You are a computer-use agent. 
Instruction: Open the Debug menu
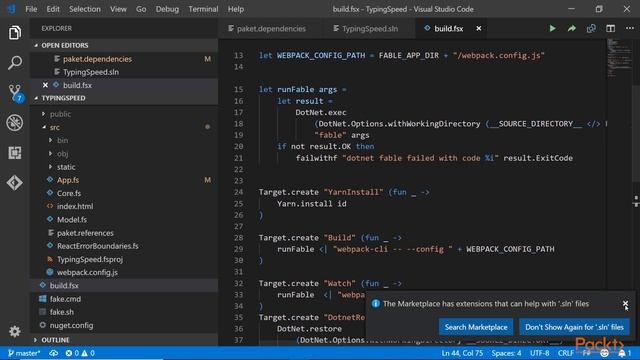click(x=167, y=9)
